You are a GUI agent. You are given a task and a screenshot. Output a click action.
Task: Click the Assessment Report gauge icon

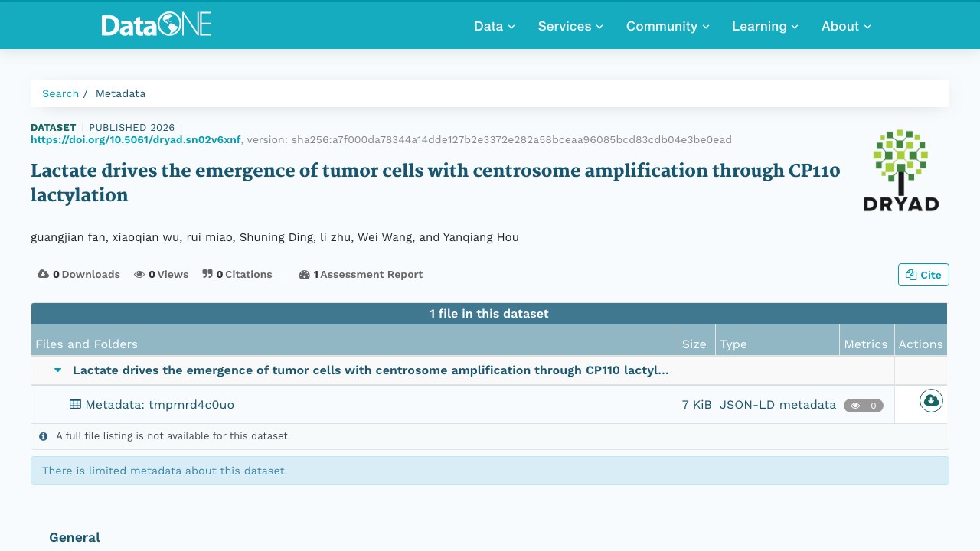click(304, 274)
